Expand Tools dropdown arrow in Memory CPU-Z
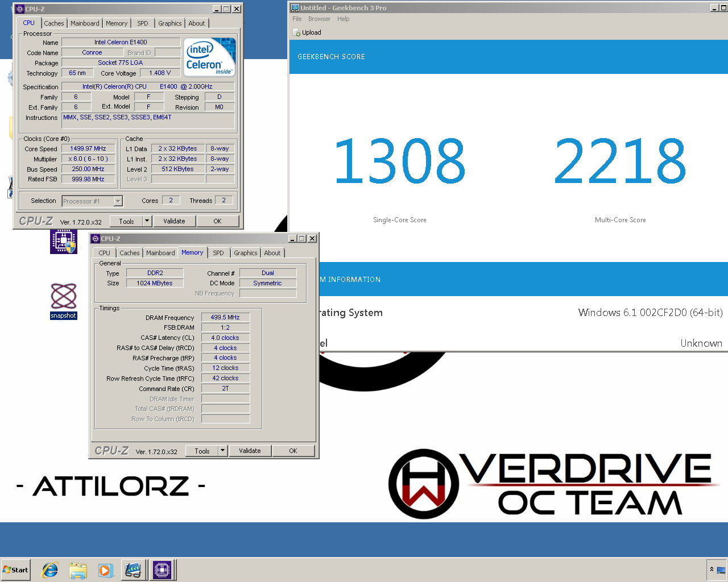The image size is (728, 582). [x=223, y=451]
